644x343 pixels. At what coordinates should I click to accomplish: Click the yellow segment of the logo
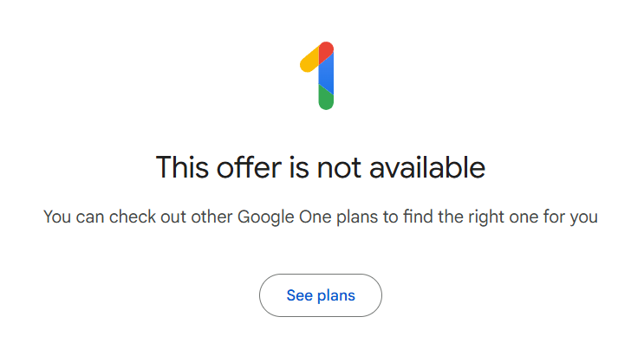point(309,61)
